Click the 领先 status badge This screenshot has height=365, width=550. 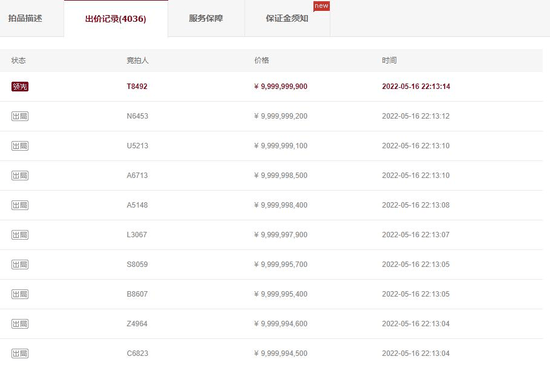20,87
